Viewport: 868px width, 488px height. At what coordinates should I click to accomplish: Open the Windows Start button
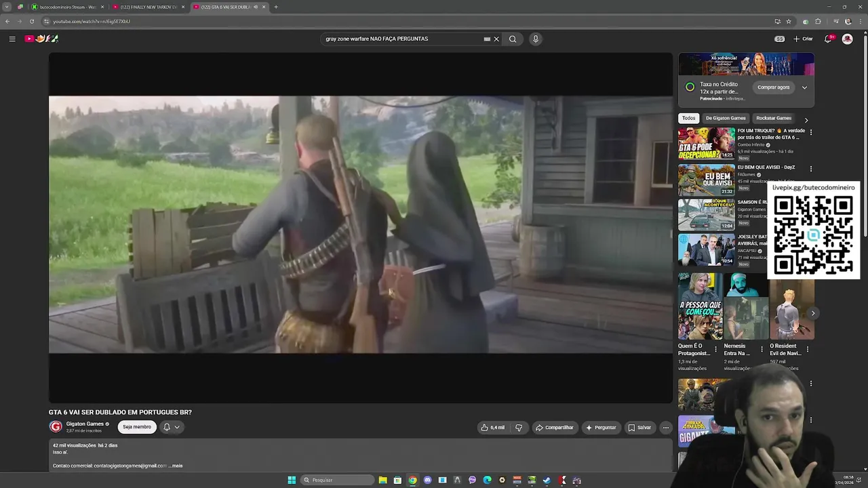coord(292,480)
